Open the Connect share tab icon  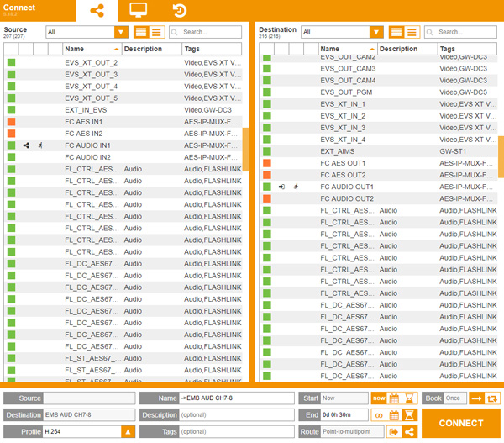coord(97,11)
